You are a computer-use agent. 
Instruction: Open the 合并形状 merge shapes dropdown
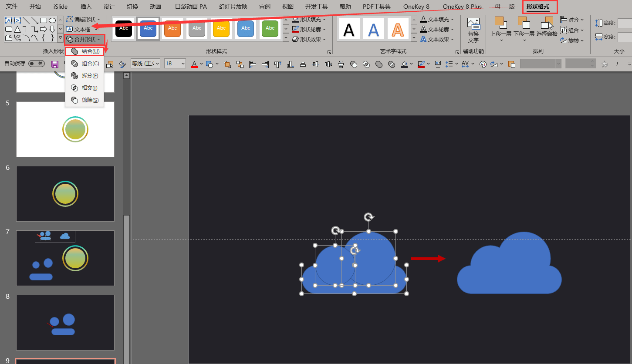pyautogui.click(x=84, y=39)
